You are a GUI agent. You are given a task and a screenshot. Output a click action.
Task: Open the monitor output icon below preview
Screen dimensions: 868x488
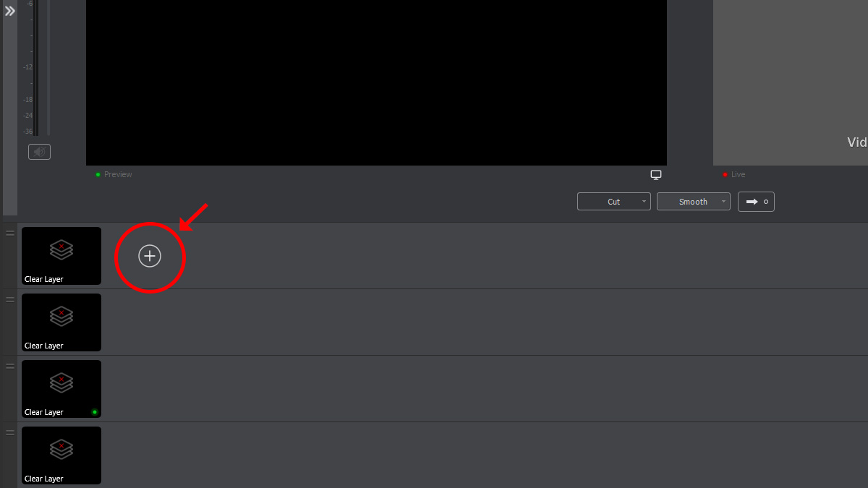(656, 175)
